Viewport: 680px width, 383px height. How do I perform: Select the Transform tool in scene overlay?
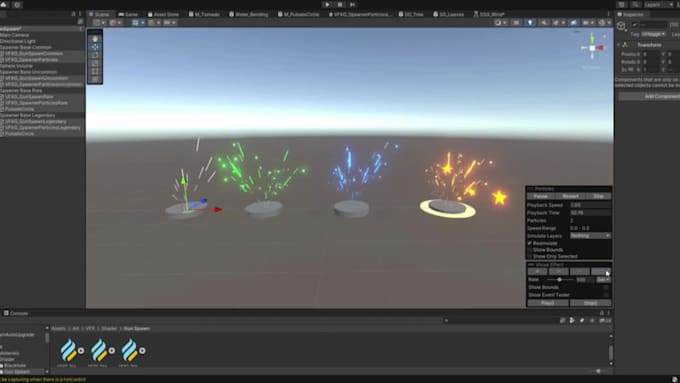point(95,80)
